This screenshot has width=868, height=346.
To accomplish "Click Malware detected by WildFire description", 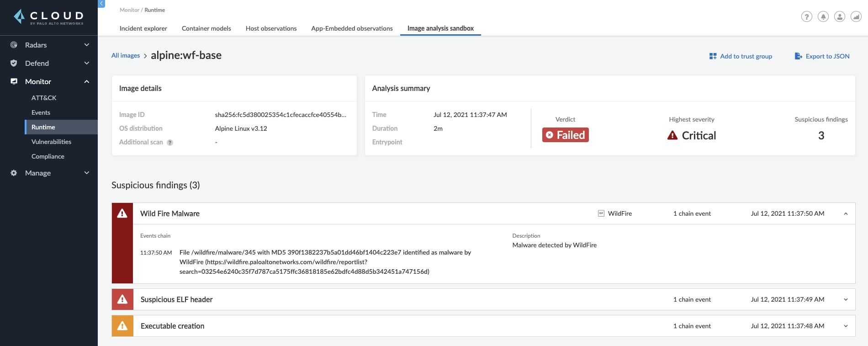I will coord(555,245).
